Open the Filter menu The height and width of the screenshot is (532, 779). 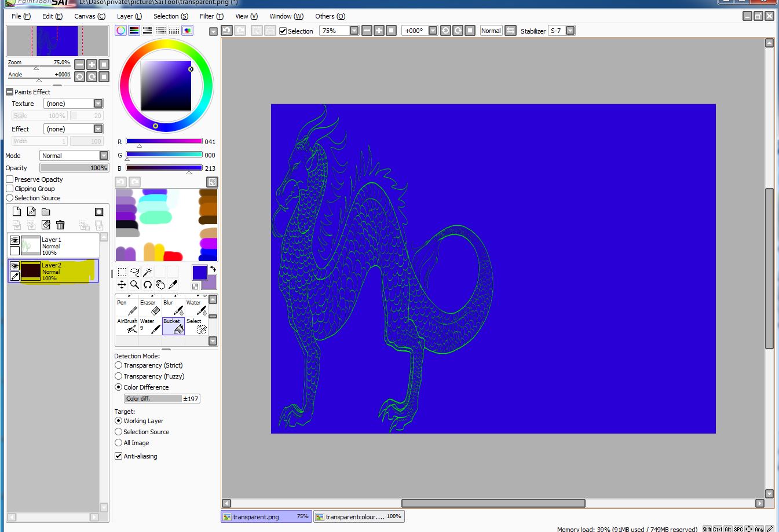211,16
